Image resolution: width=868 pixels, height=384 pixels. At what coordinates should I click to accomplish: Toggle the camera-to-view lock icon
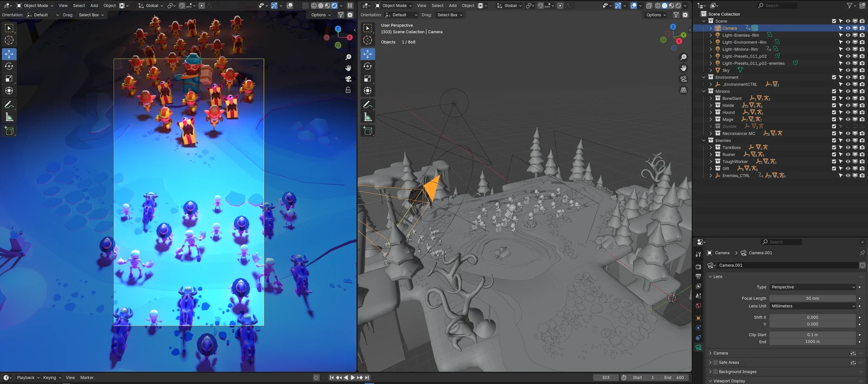[348, 90]
